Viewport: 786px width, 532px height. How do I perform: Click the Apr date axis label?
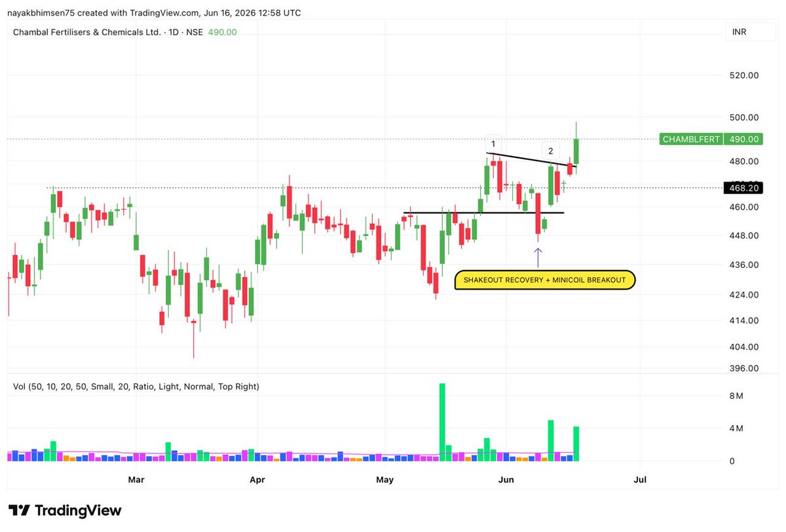tap(257, 480)
